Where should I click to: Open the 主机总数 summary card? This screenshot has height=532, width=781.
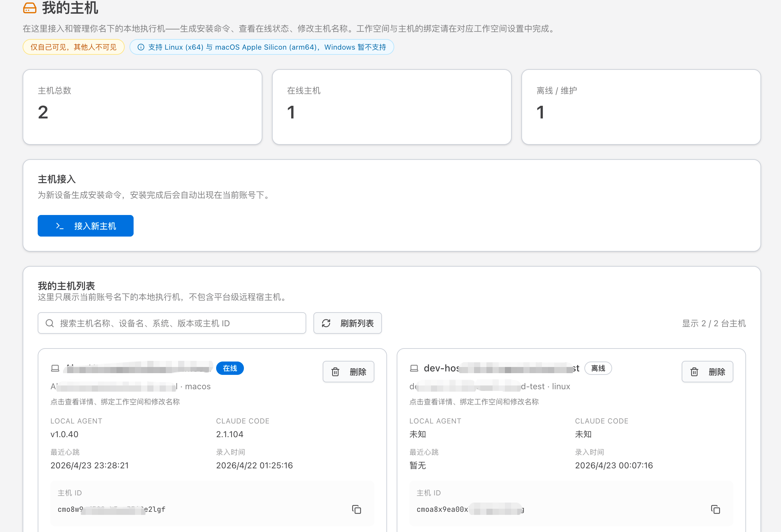pos(142,107)
